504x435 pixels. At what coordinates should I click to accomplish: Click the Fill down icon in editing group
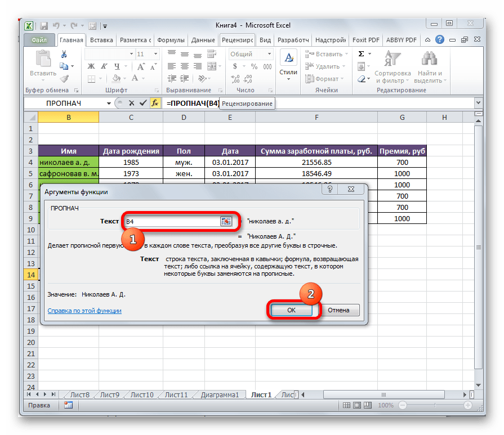[x=362, y=66]
